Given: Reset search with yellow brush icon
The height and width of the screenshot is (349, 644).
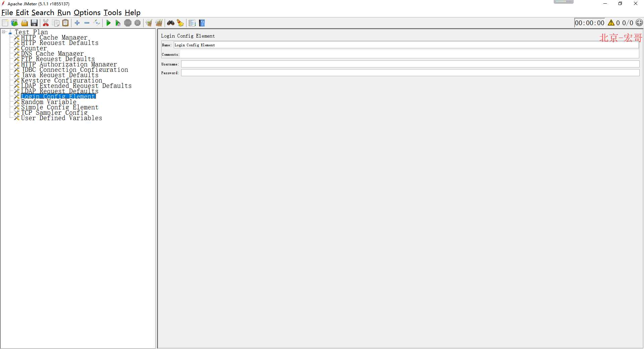Looking at the screenshot, I should 180,23.
